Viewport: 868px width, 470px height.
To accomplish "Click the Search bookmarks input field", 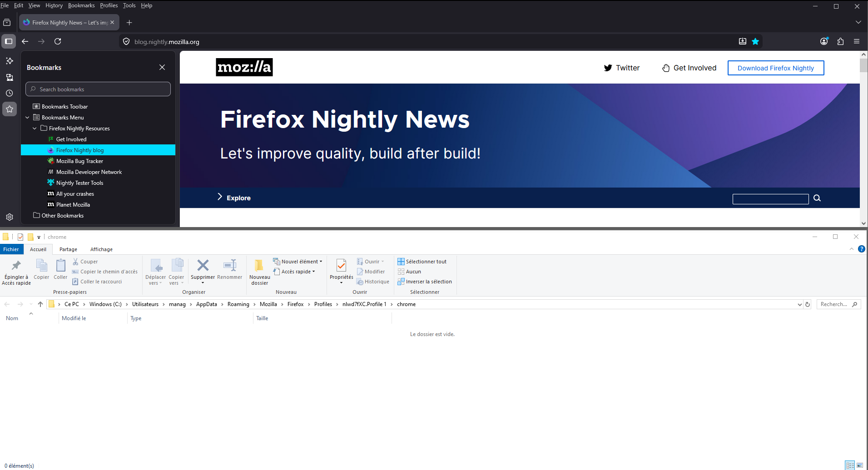I will click(x=98, y=89).
